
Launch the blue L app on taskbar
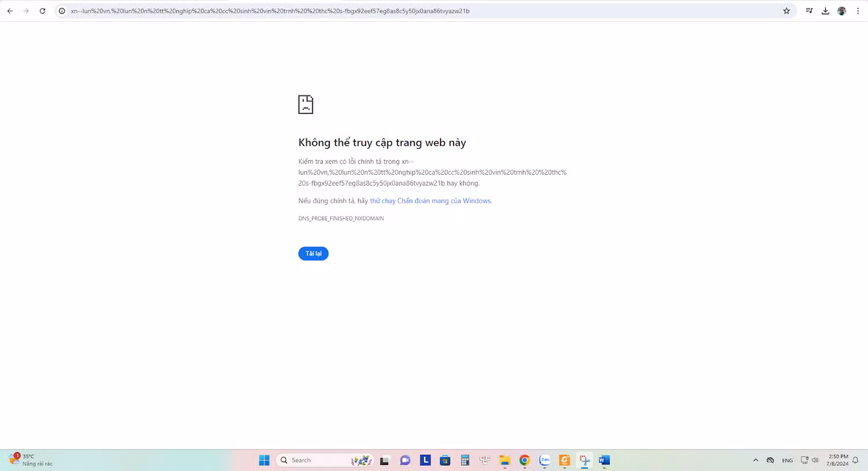(425, 460)
